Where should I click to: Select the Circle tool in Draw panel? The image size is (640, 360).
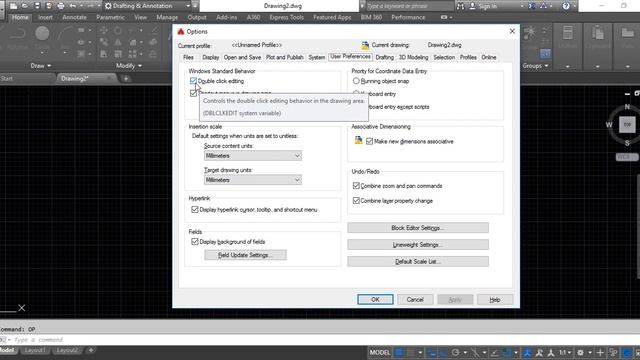point(42,33)
